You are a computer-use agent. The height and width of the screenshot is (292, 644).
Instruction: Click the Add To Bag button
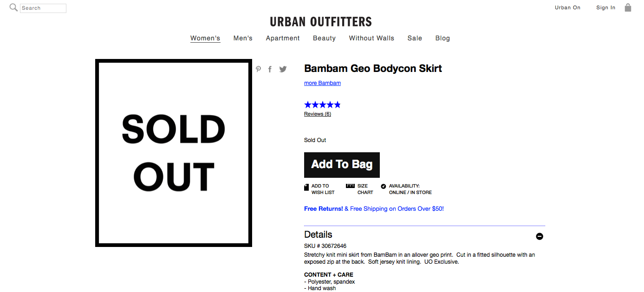[x=342, y=165]
